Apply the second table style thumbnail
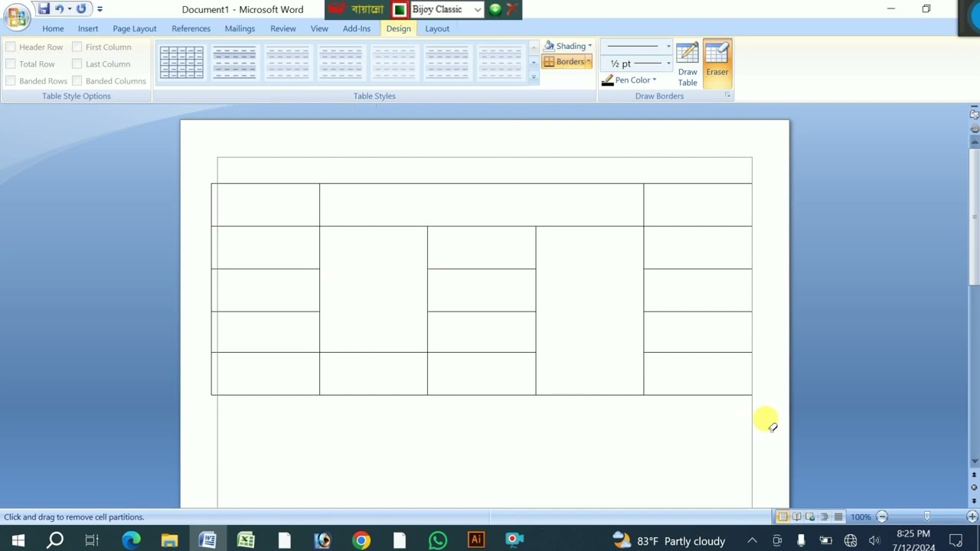This screenshot has height=551, width=980. click(x=234, y=63)
